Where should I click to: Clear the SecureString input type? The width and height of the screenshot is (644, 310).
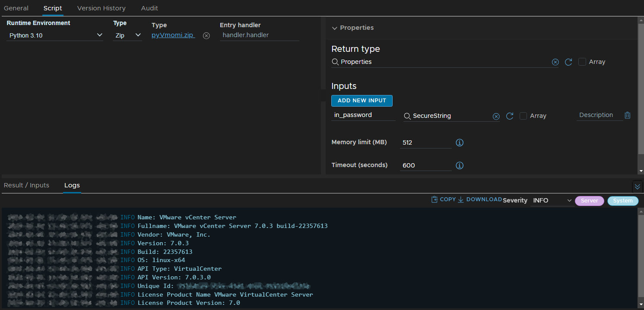[496, 116]
